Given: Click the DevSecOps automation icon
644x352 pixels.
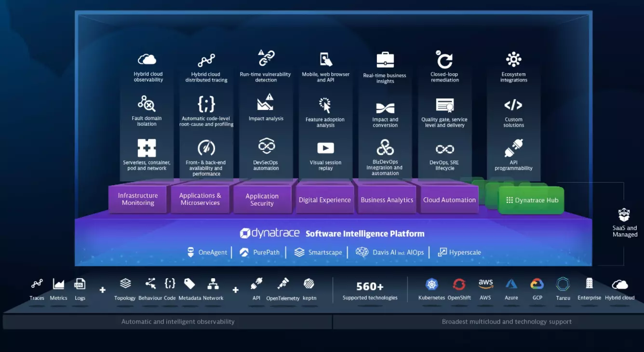Looking at the screenshot, I should coord(266,146).
